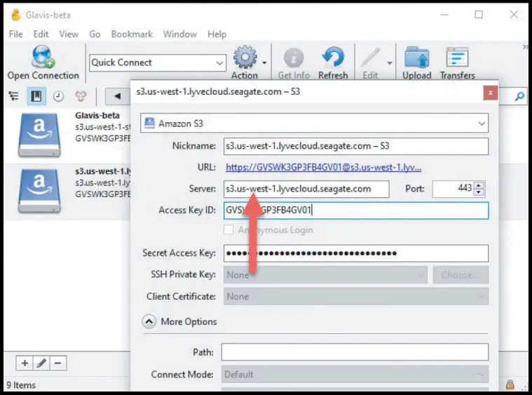The image size is (532, 395).
Task: Expand the Action dropdown arrow
Action: pyautogui.click(x=264, y=63)
